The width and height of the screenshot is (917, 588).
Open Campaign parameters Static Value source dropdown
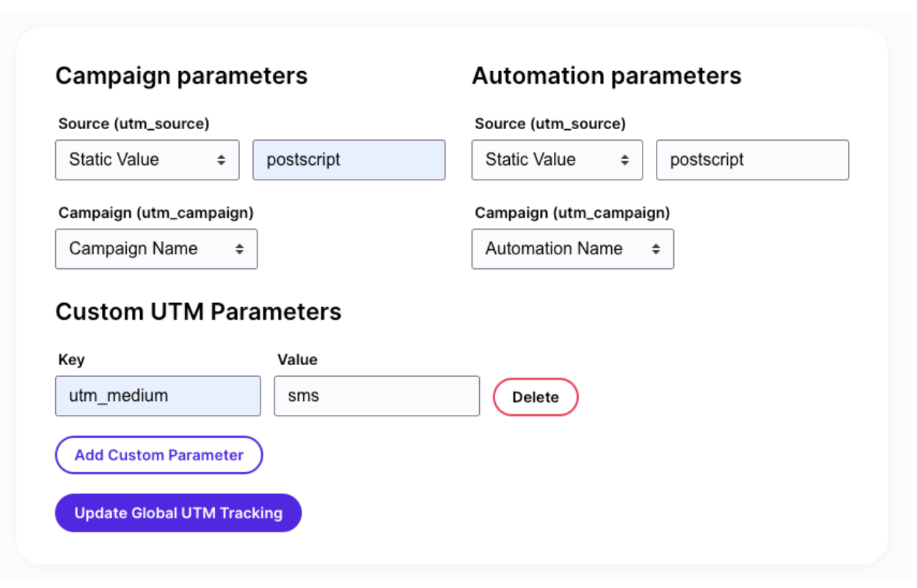[147, 160]
